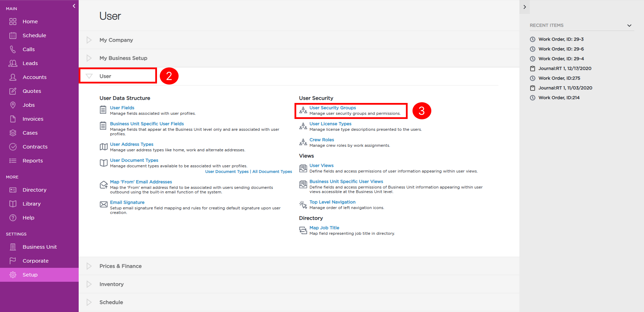Collapse the Recent Items dropdown chevron
Screen dimensions: 644x312
629,25
